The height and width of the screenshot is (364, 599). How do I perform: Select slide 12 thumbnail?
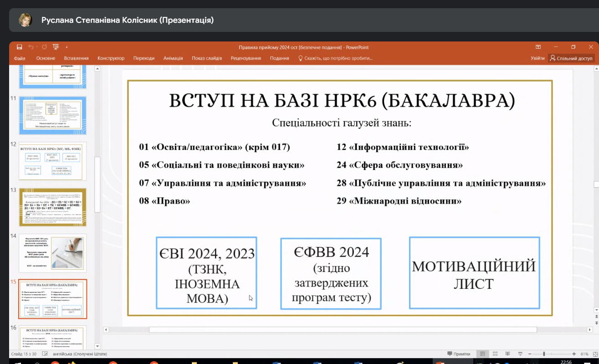(52, 161)
